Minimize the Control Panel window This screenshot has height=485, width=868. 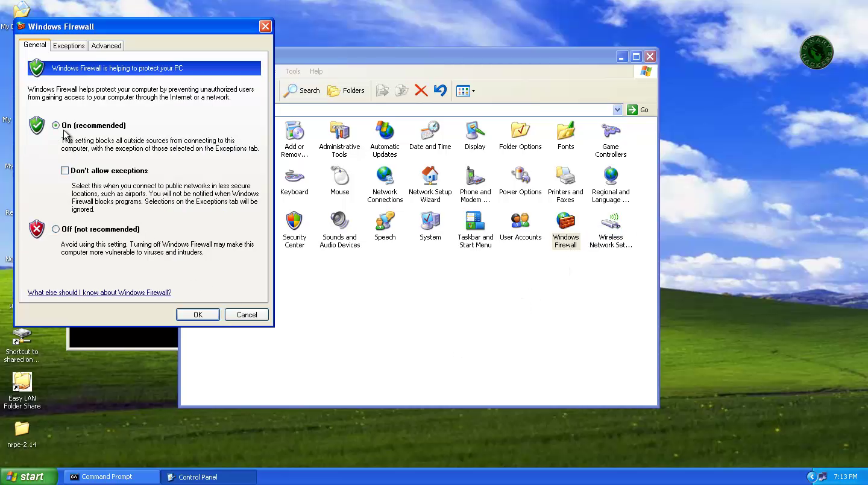622,57
